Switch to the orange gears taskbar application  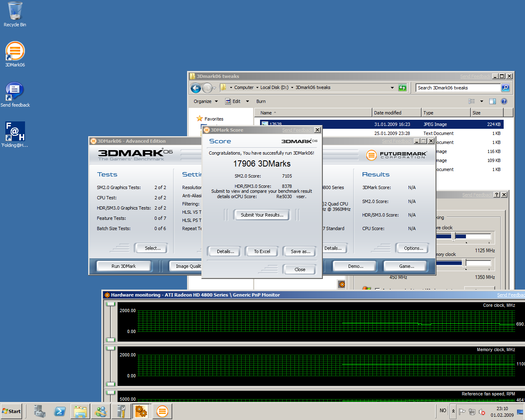(x=142, y=411)
